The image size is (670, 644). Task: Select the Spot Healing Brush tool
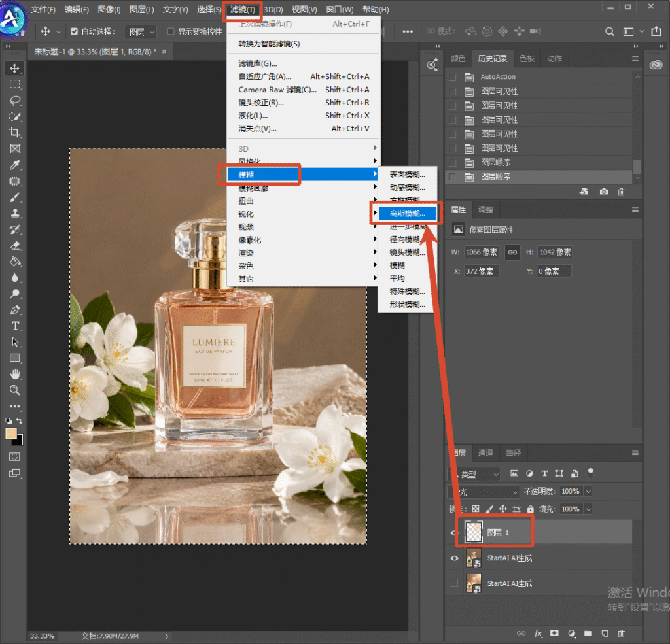15,181
